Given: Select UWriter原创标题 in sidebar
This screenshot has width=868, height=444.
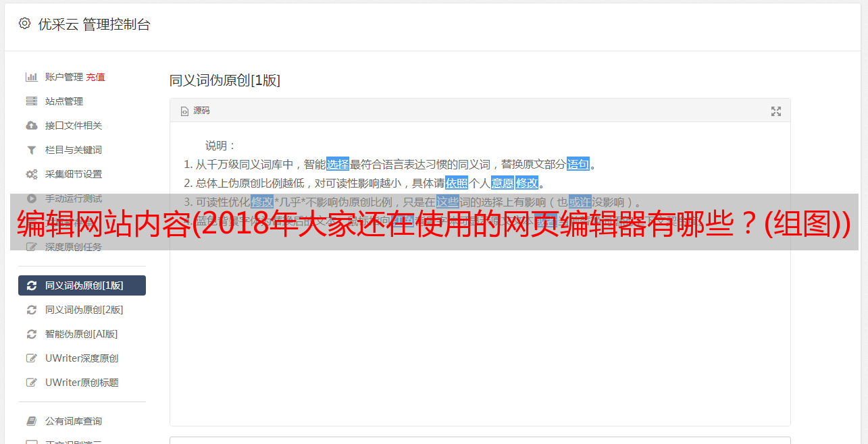Looking at the screenshot, I should pyautogui.click(x=82, y=383).
